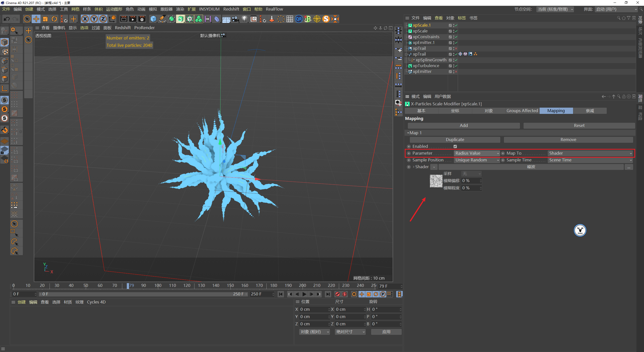Open the Parameter Radius Value dropdown

pyautogui.click(x=477, y=153)
